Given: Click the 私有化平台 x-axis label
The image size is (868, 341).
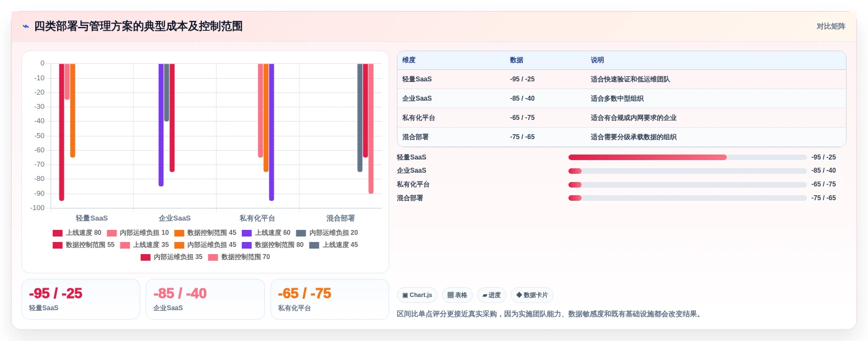Looking at the screenshot, I should click(257, 218).
